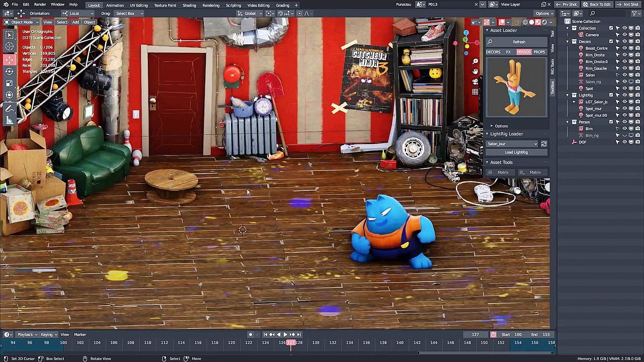Viewport: 644px width, 362px height.
Task: Hide the Camera object with eye icon
Action: tap(624, 35)
